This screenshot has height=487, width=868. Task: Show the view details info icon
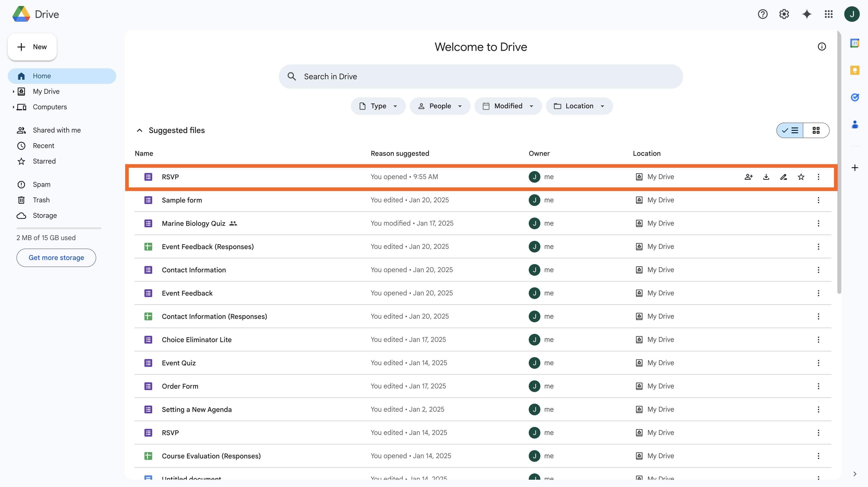pos(822,47)
